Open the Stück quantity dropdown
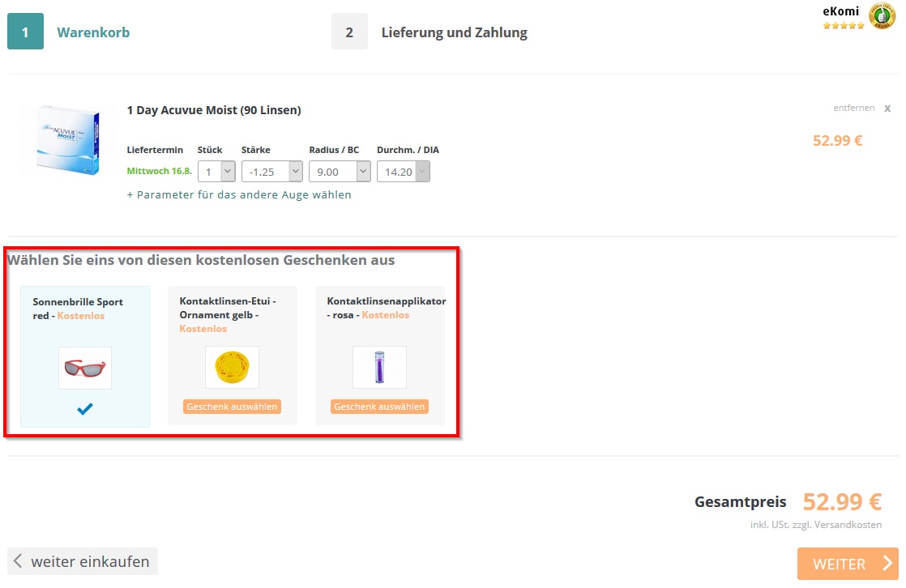The image size is (906, 588). click(216, 172)
